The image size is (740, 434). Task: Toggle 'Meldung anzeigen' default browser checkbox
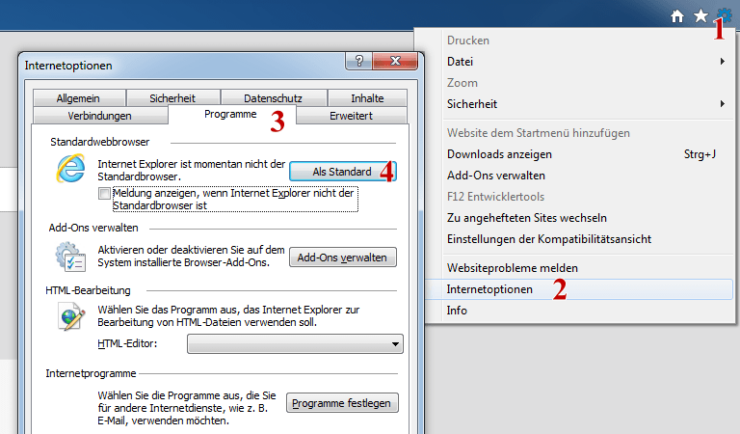[x=104, y=193]
